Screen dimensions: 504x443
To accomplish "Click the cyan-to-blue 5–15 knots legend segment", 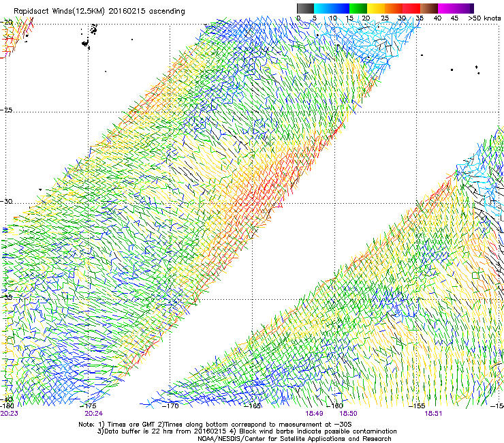I will [332, 8].
